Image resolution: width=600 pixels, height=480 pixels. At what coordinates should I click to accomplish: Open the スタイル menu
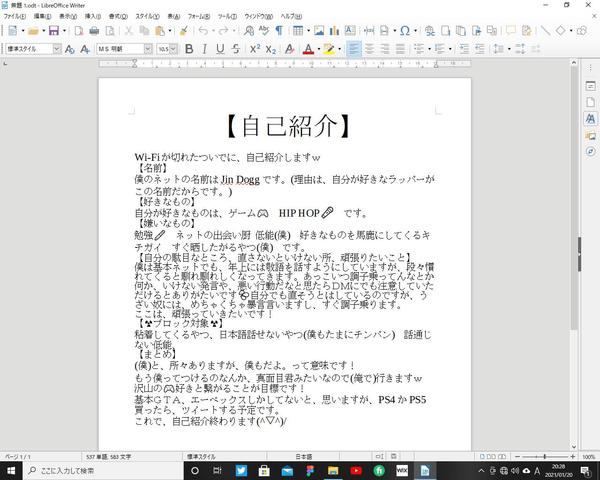[147, 16]
